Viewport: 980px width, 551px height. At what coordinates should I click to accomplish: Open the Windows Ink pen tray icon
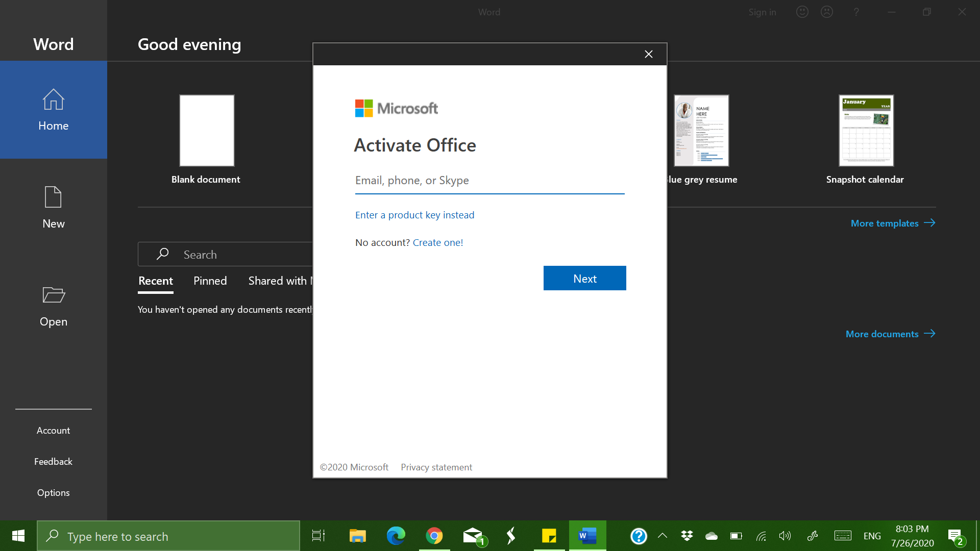tap(812, 536)
